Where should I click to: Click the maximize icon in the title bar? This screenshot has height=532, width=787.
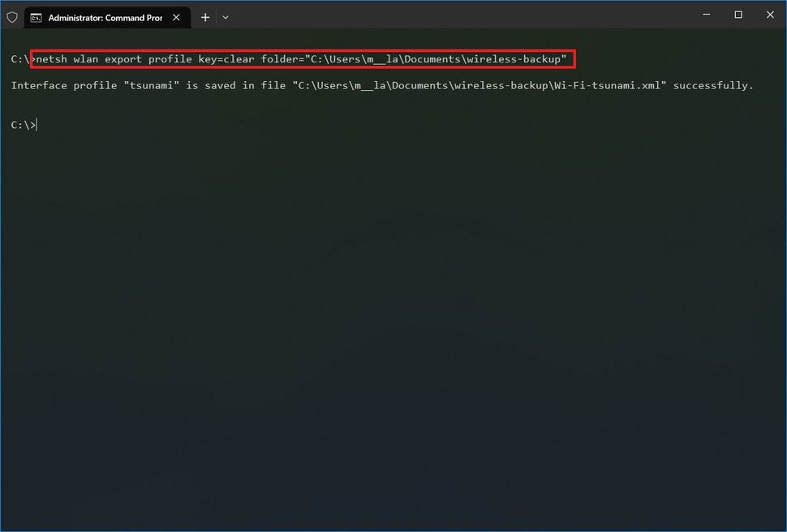coord(738,14)
